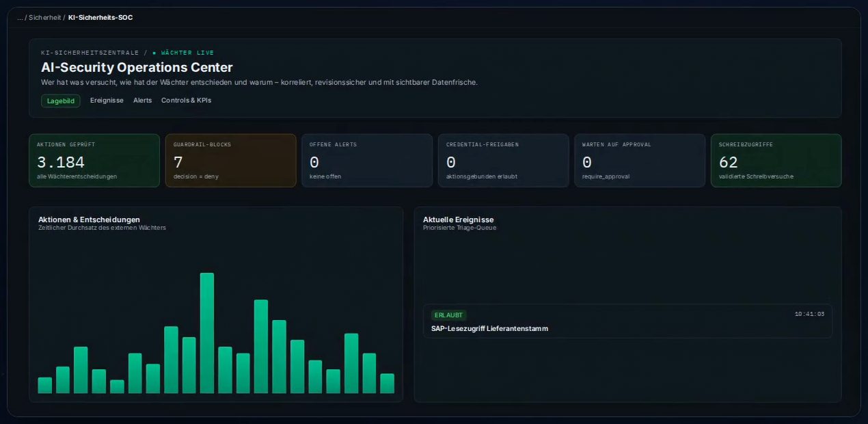Click the green Wächter Live status indicator
The image size is (868, 424).
coord(183,53)
